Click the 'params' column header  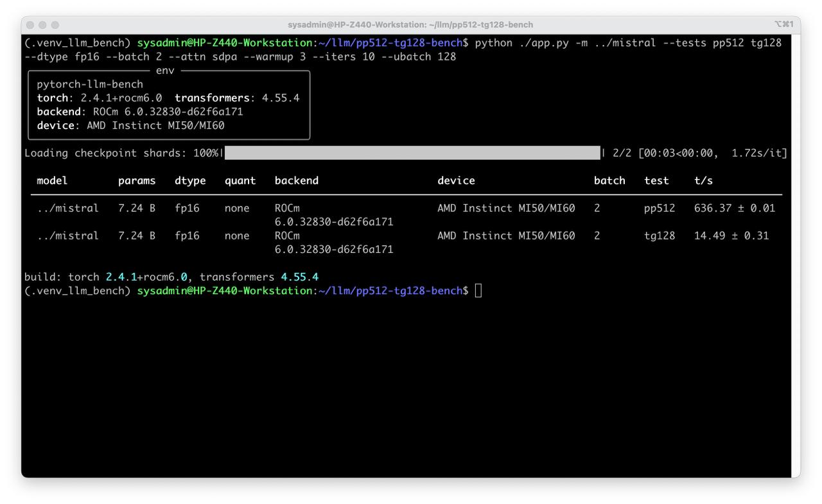pos(137,180)
